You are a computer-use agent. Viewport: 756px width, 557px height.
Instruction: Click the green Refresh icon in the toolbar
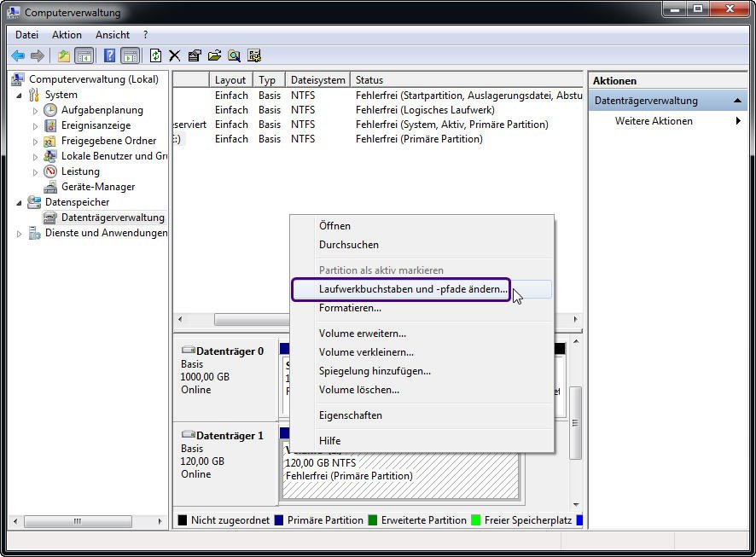tap(155, 56)
